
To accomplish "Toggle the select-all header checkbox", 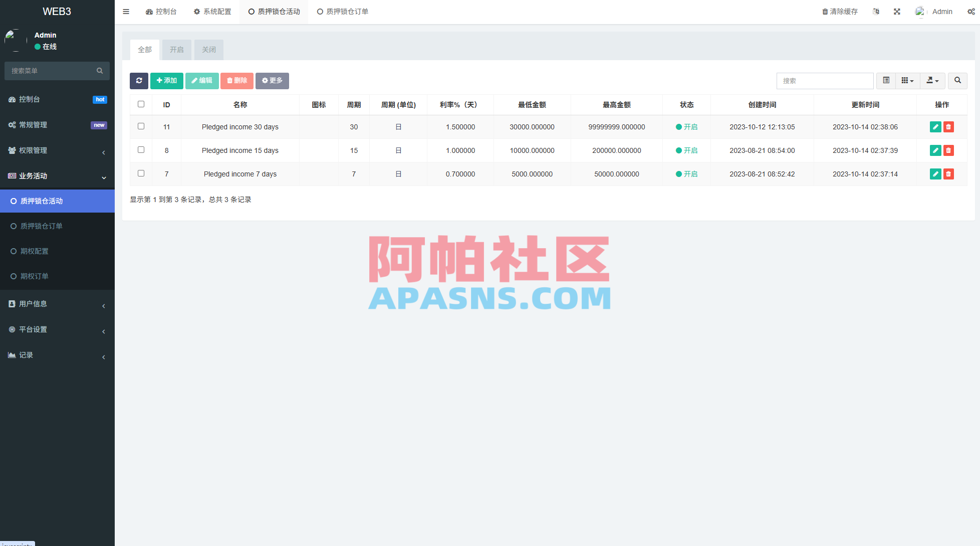I will pyautogui.click(x=141, y=104).
